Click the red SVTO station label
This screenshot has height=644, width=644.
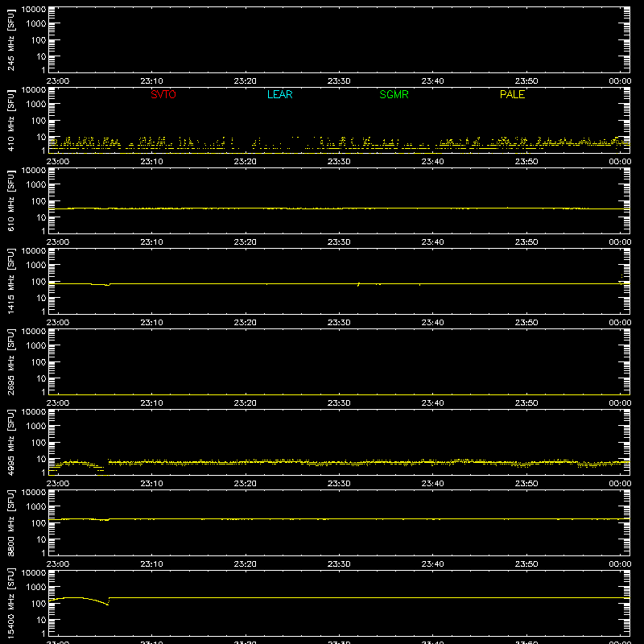tap(163, 94)
